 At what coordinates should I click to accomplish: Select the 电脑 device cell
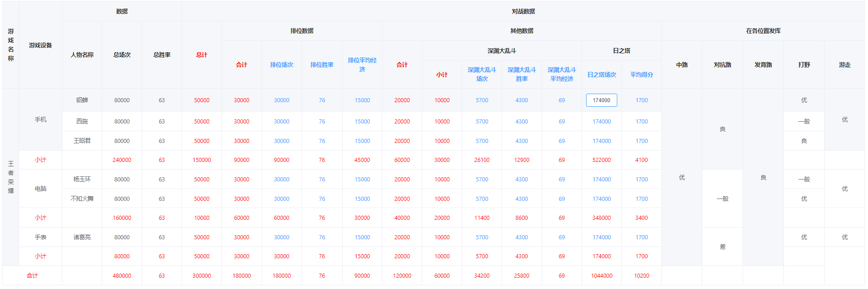(x=40, y=189)
